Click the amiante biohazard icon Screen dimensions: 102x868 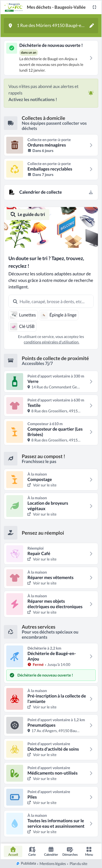pos(15,699)
